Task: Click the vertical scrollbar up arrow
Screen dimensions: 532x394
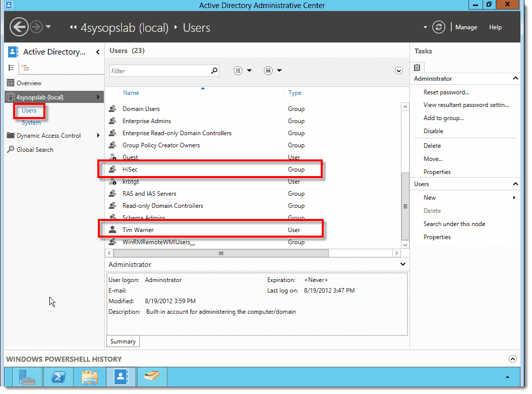Action: pos(405,106)
